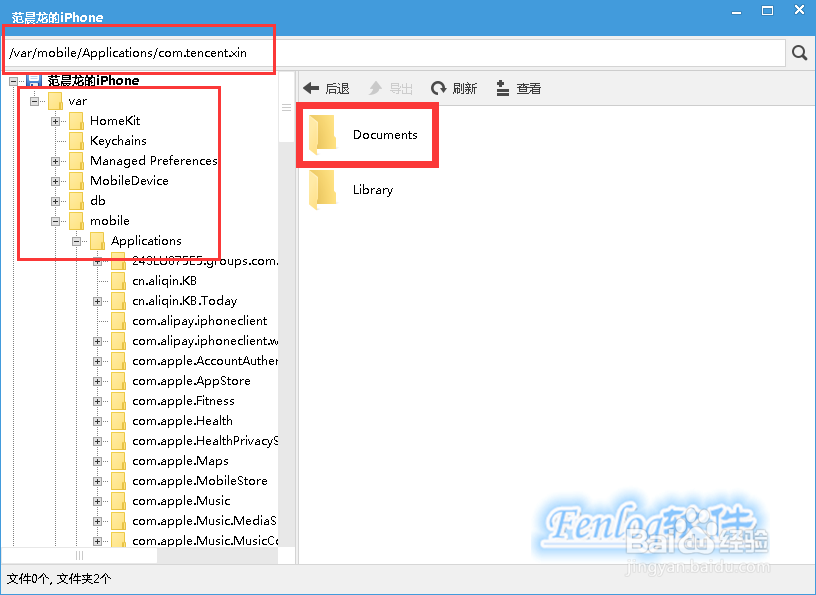Click the Keychains folder icon

coord(76,141)
